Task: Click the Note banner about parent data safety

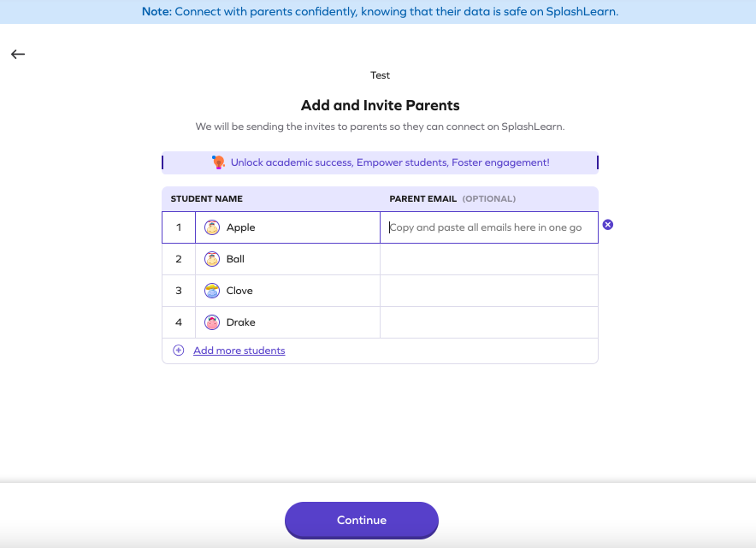Action: click(378, 11)
